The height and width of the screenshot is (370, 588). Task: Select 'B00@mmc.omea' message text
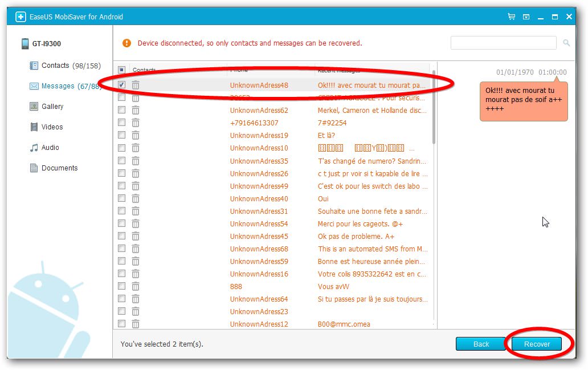coord(344,324)
